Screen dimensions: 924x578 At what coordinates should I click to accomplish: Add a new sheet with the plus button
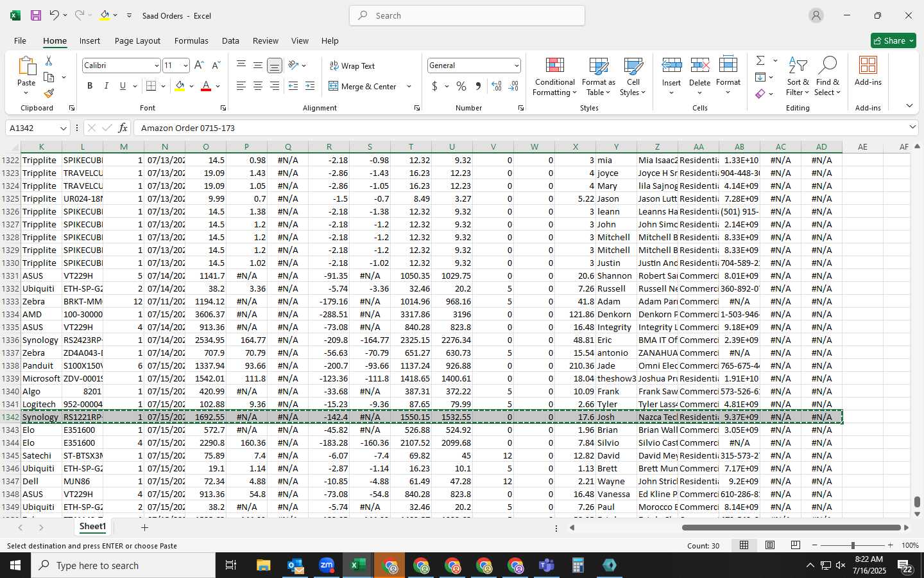click(144, 527)
